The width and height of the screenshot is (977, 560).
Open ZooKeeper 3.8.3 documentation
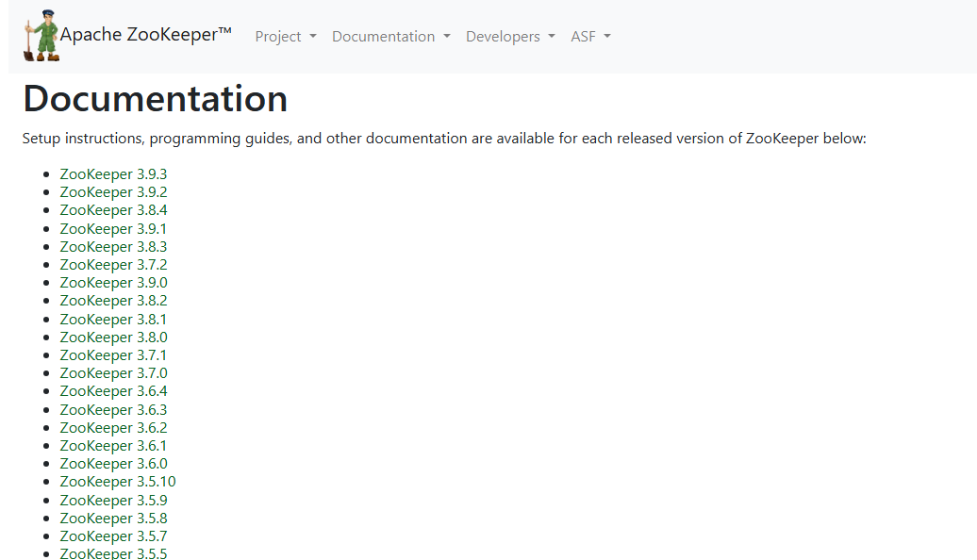click(x=113, y=247)
